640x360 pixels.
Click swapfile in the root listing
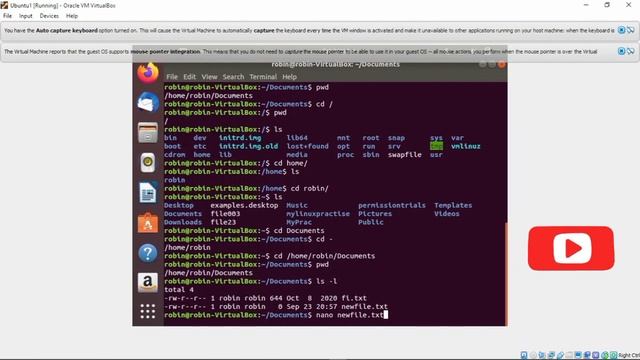point(404,155)
